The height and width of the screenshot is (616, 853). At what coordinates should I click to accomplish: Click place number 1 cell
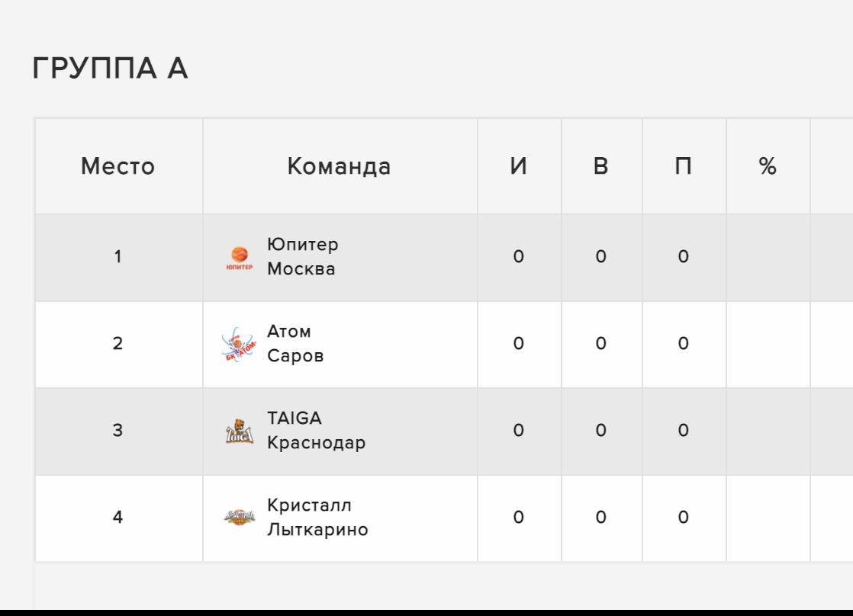pos(118,258)
